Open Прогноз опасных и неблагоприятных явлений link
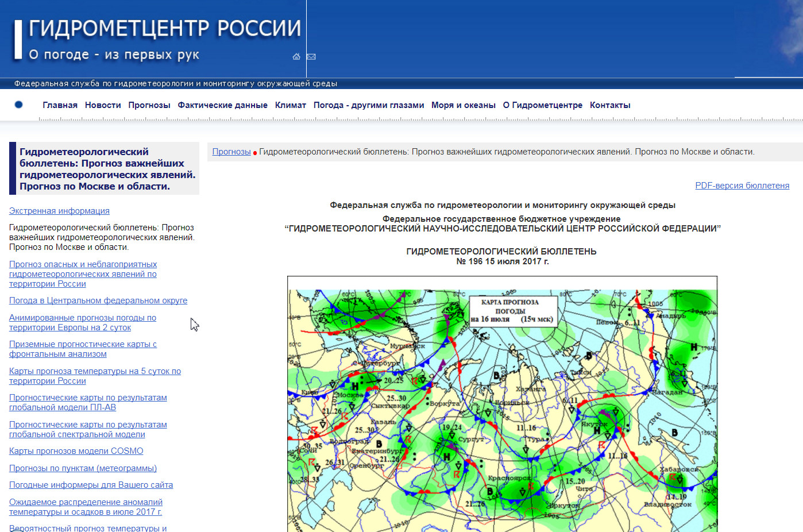 (x=83, y=274)
